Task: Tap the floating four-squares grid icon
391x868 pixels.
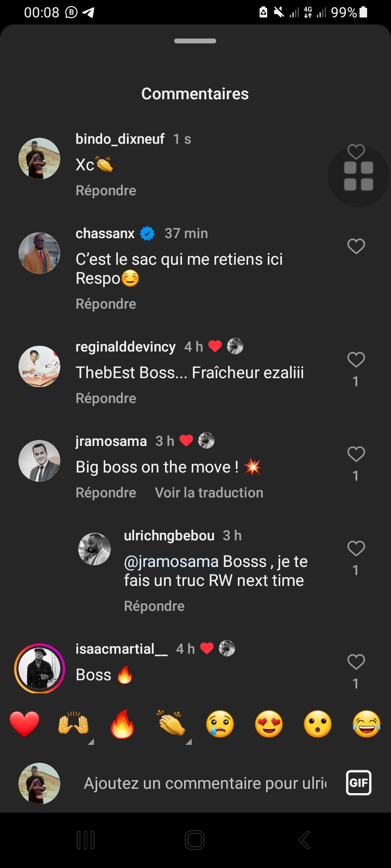Action: [358, 176]
